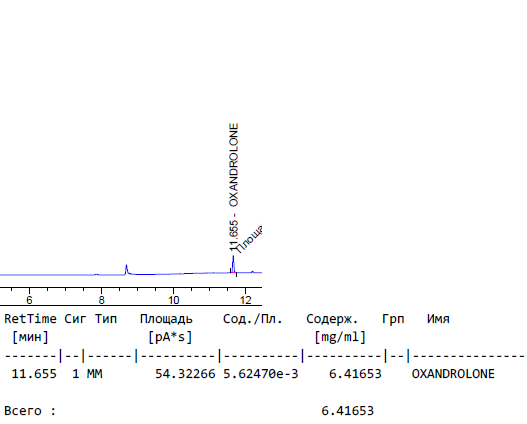Click the OXANDROLONE peak at 11.655

coord(233,264)
